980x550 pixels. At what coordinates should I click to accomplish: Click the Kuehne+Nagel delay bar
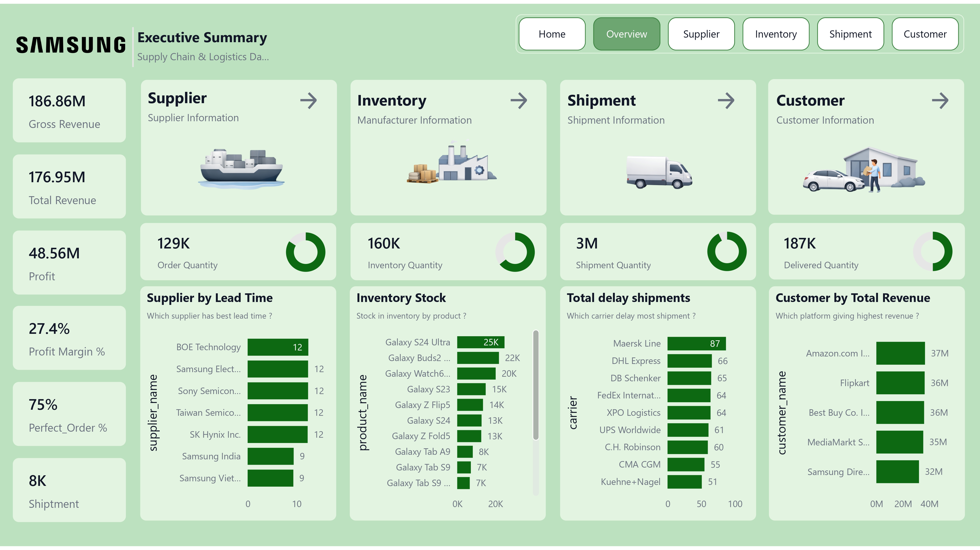point(684,482)
